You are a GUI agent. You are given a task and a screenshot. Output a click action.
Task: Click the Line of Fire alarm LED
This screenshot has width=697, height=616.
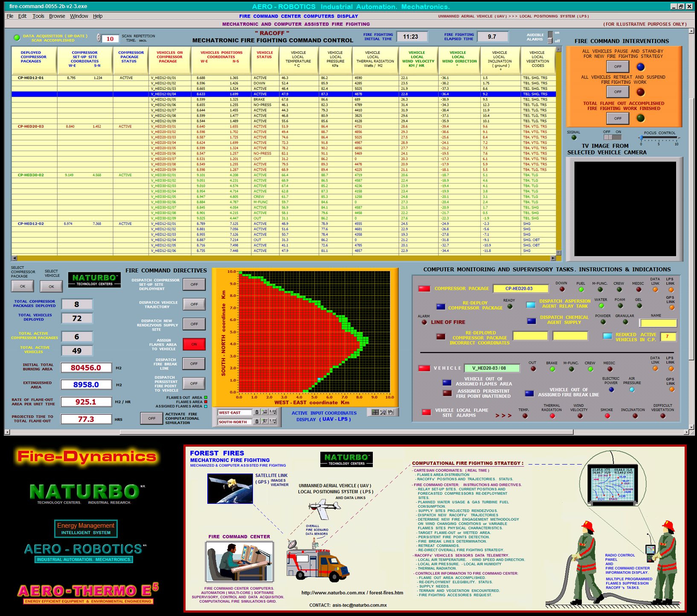point(424,322)
